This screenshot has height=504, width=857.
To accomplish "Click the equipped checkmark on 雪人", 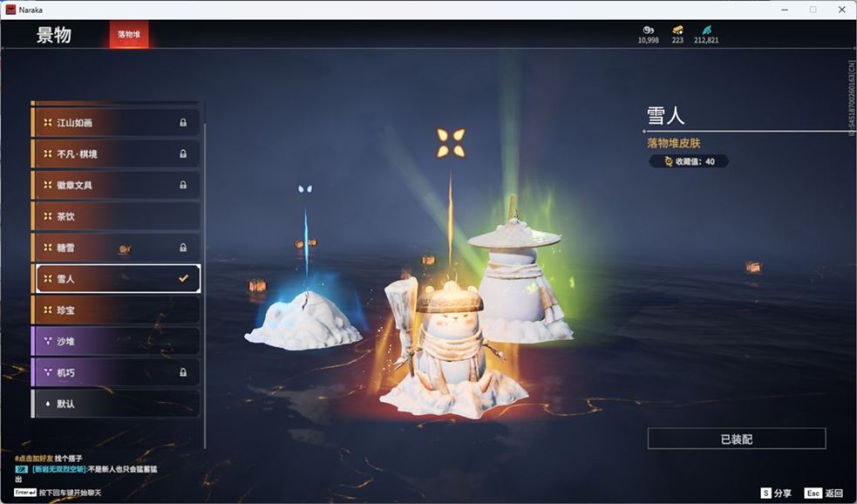I will click(183, 278).
